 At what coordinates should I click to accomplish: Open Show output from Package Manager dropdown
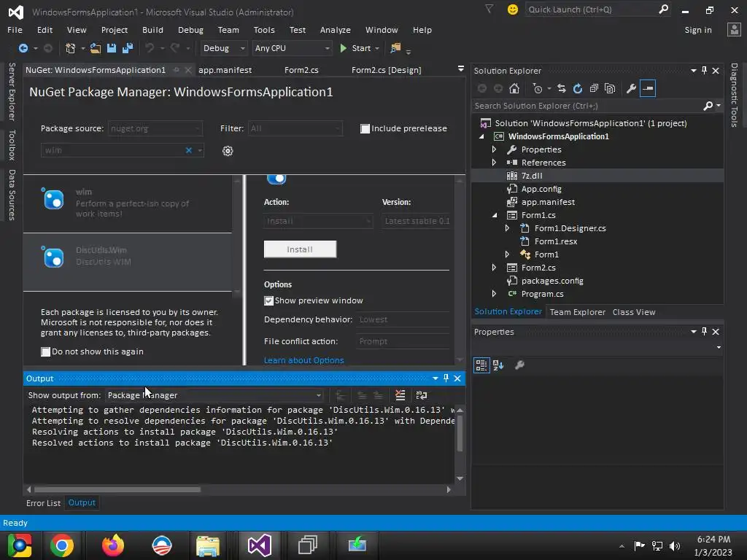click(319, 395)
